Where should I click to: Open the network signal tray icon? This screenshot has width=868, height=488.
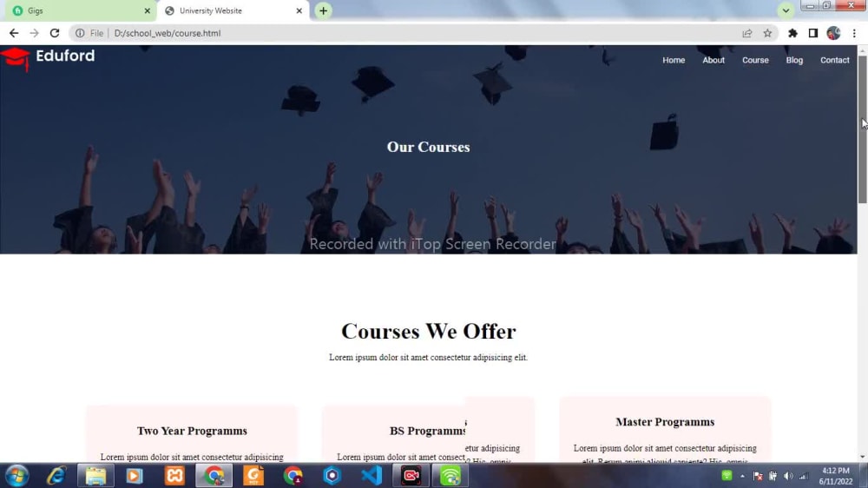coord(804,477)
